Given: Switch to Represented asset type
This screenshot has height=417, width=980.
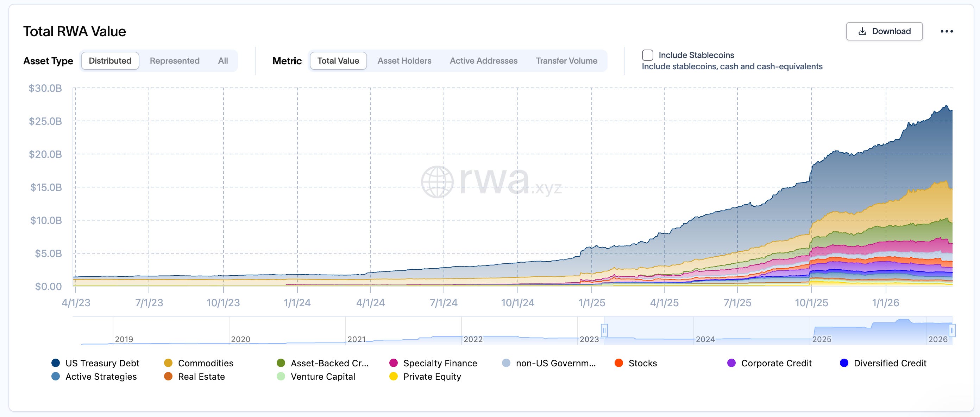Looking at the screenshot, I should (x=174, y=61).
